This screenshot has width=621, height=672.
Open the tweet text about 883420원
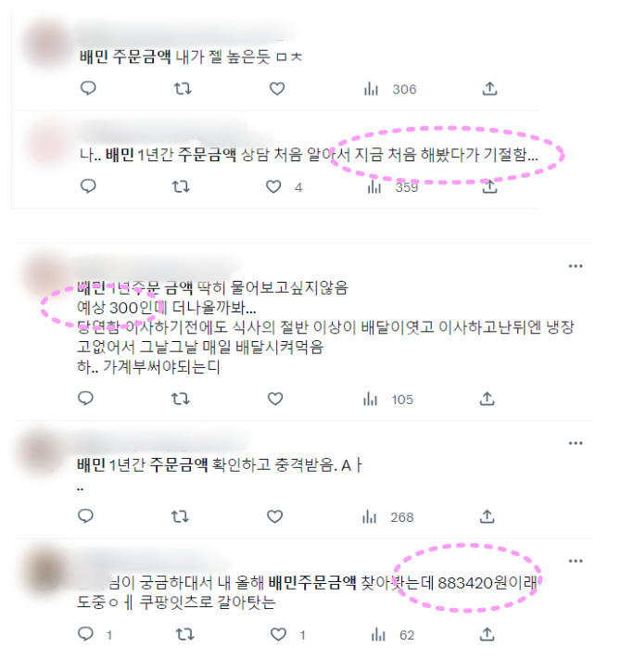tap(307, 592)
